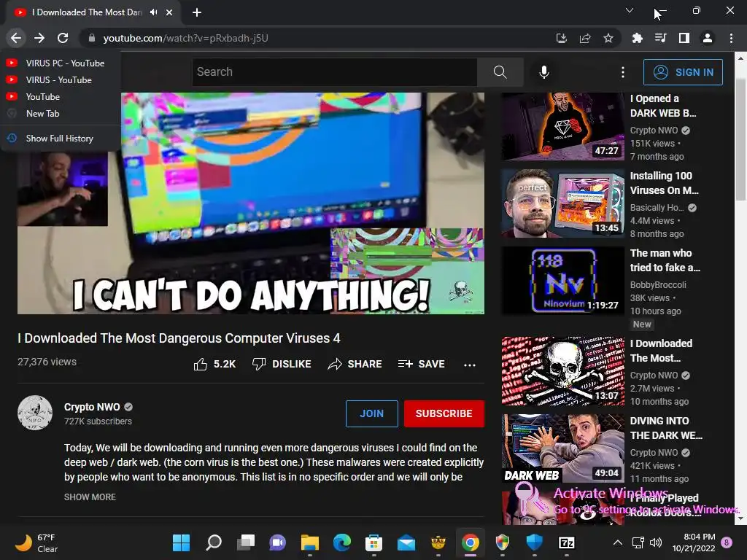The height and width of the screenshot is (560, 747).
Task: Search with voice microphone icon
Action: [x=544, y=72]
